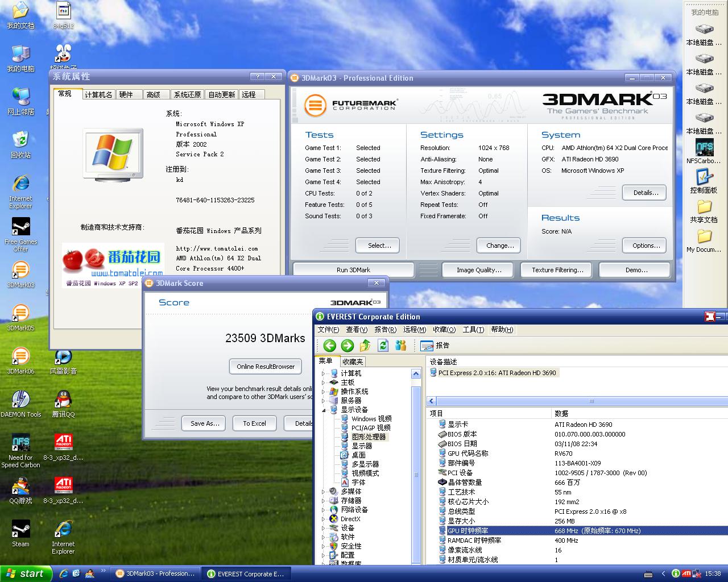
Task: Click the Steam desktop shortcut icon
Action: 20,530
